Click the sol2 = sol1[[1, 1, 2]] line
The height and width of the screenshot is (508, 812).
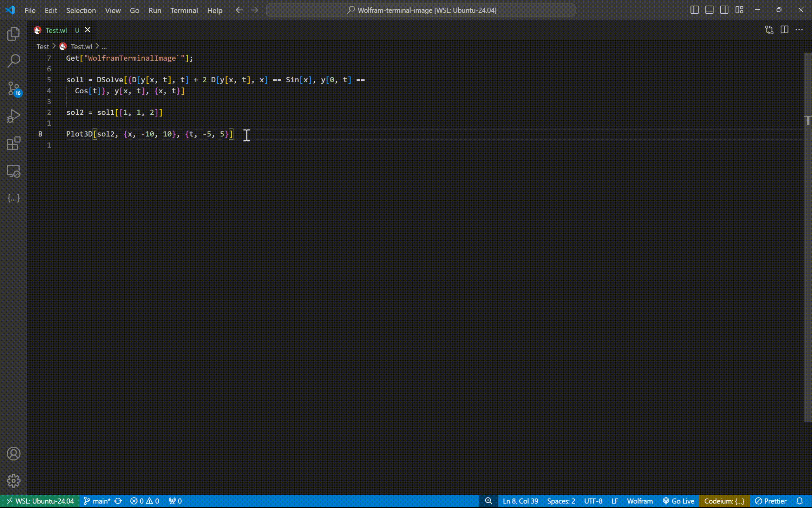click(x=115, y=112)
